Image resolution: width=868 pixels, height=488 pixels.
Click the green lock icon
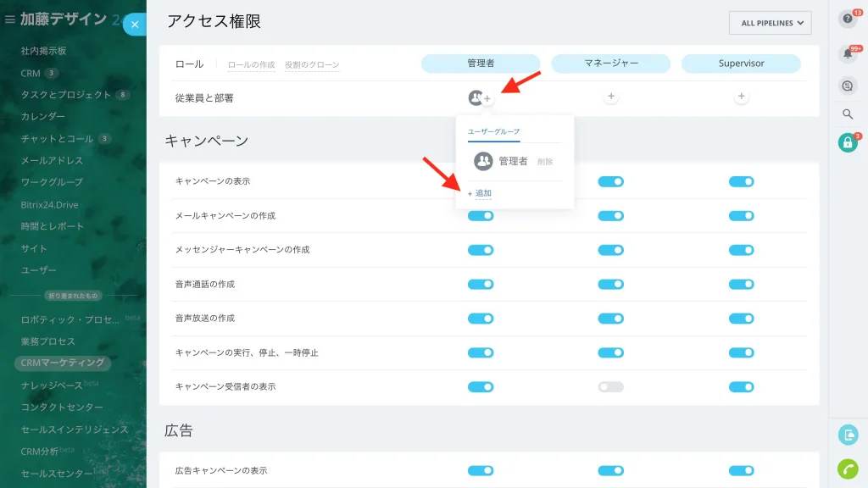[848, 142]
